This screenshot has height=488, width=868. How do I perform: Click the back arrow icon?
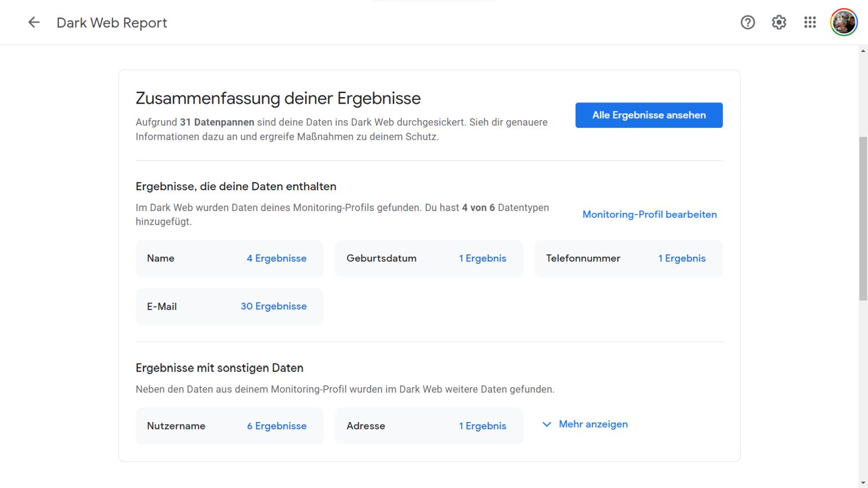pyautogui.click(x=34, y=23)
